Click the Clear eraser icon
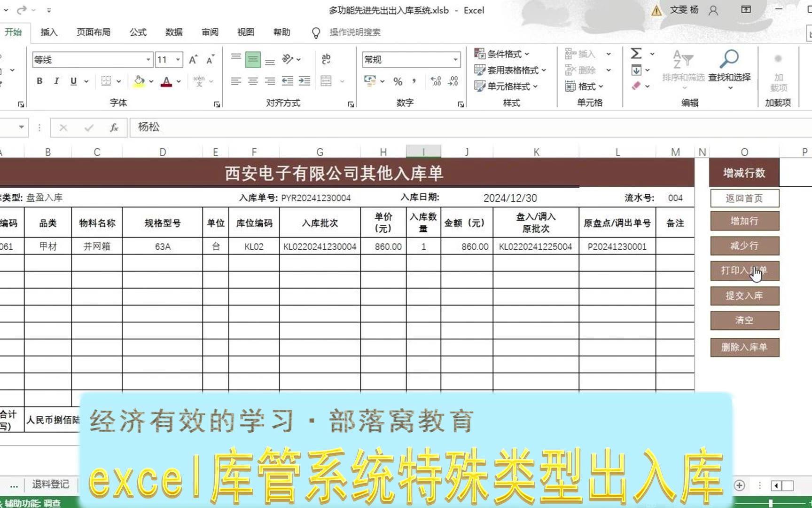 pyautogui.click(x=636, y=86)
